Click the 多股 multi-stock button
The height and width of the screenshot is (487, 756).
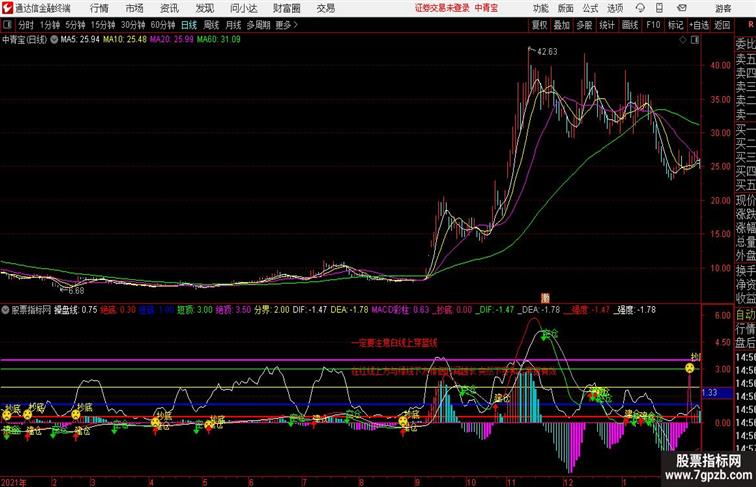coord(584,25)
